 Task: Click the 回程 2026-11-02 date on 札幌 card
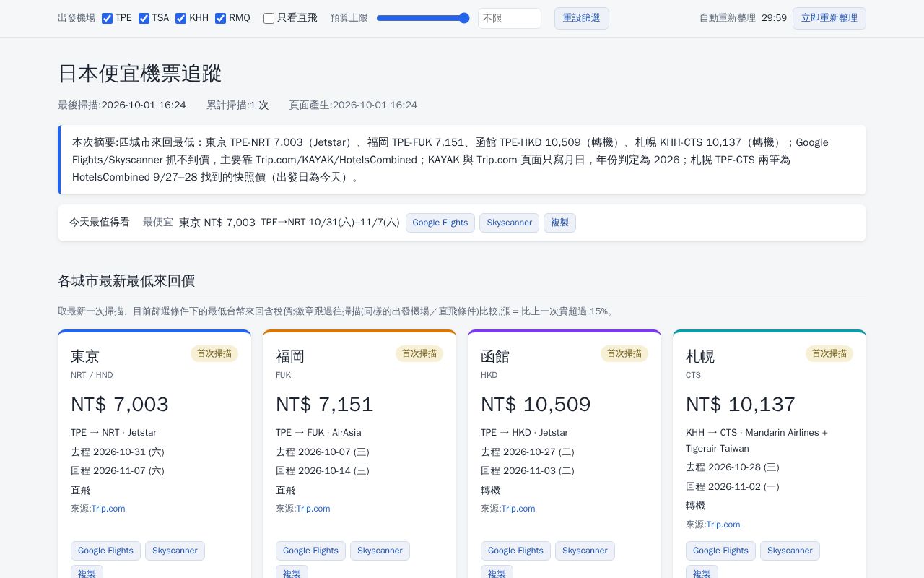point(733,487)
